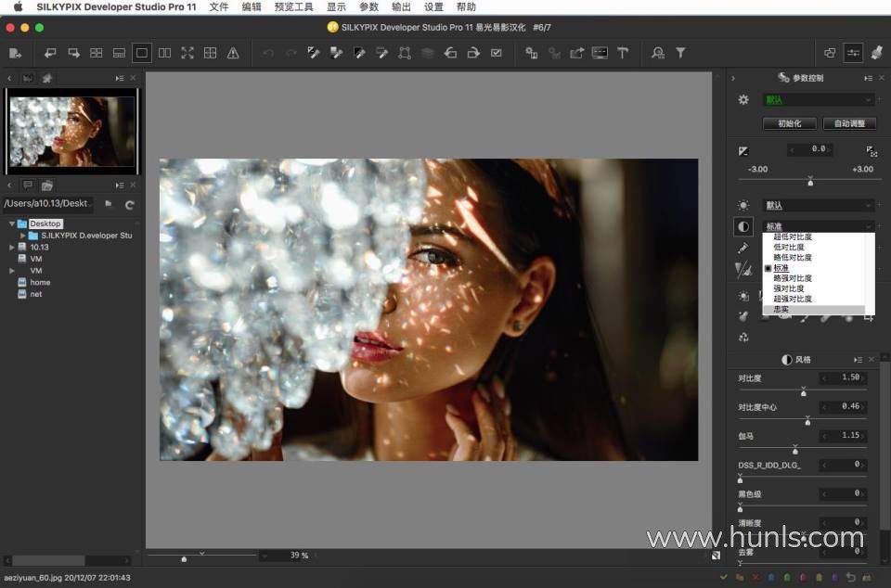
Task: Switch to fullscreen preview arrows icon
Action: 187,53
